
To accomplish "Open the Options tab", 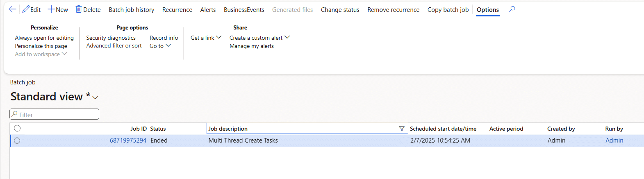I will 487,10.
